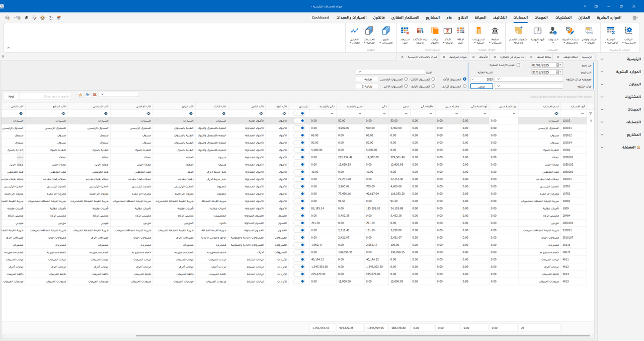The height and width of the screenshot is (341, 644).
Task: Select المستوى الأول radio button
Action: pyautogui.click(x=464, y=79)
